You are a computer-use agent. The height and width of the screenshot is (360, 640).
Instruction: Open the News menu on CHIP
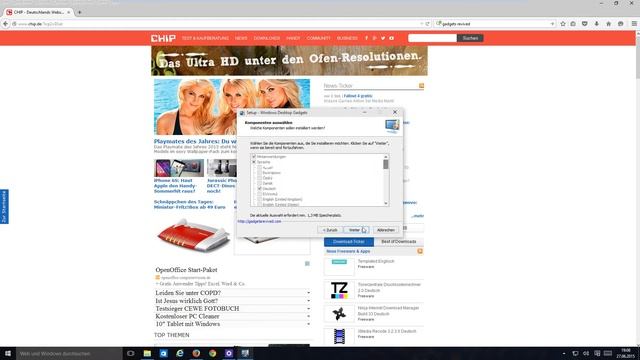click(x=241, y=38)
